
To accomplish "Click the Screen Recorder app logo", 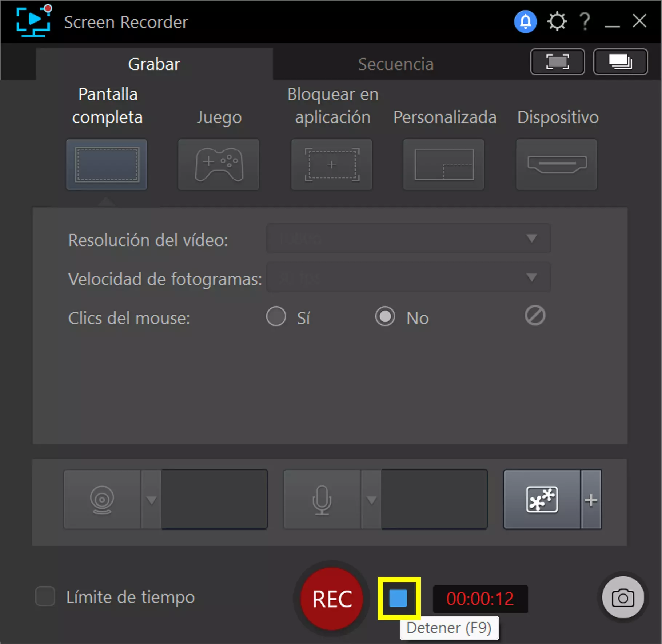I will tap(34, 21).
